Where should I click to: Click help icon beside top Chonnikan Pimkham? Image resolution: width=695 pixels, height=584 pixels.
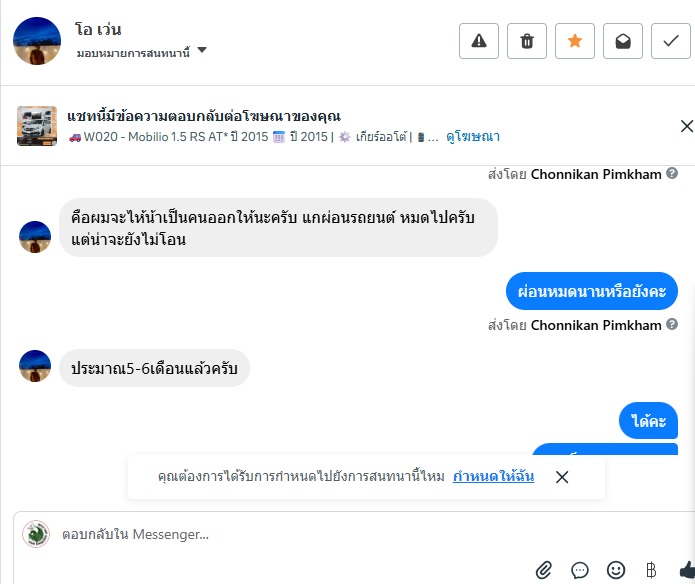pyautogui.click(x=672, y=174)
